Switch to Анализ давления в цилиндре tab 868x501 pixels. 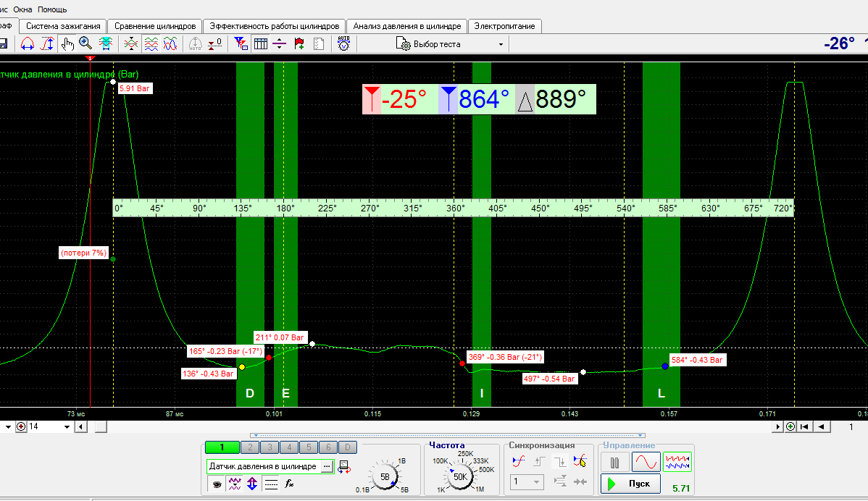point(407,26)
